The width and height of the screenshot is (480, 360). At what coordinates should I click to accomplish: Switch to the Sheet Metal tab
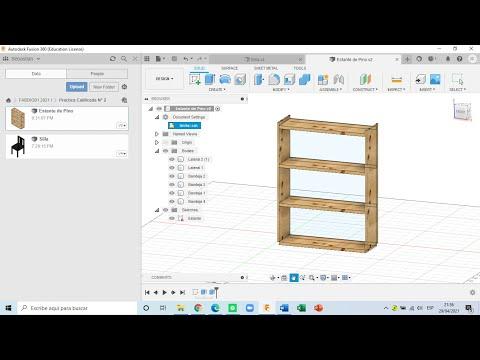pos(266,68)
